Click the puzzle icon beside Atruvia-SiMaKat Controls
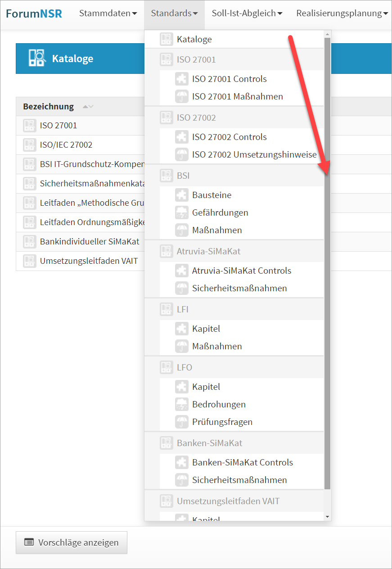Screen dimensions: 392x569 [181, 271]
